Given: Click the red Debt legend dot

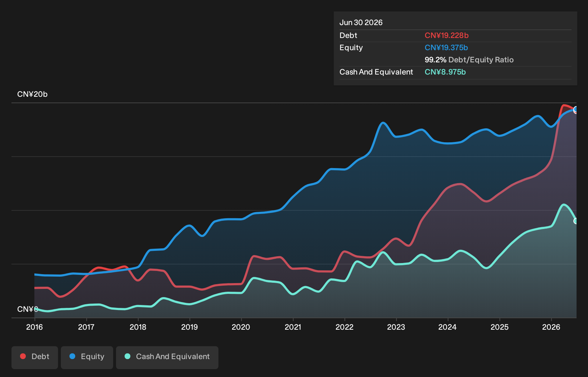Looking at the screenshot, I should 23,356.
